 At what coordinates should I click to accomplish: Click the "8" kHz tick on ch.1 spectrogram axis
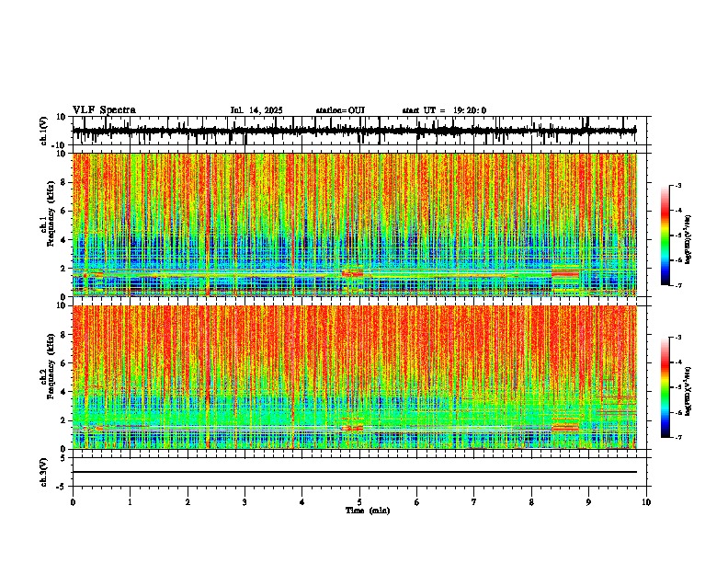(x=63, y=182)
